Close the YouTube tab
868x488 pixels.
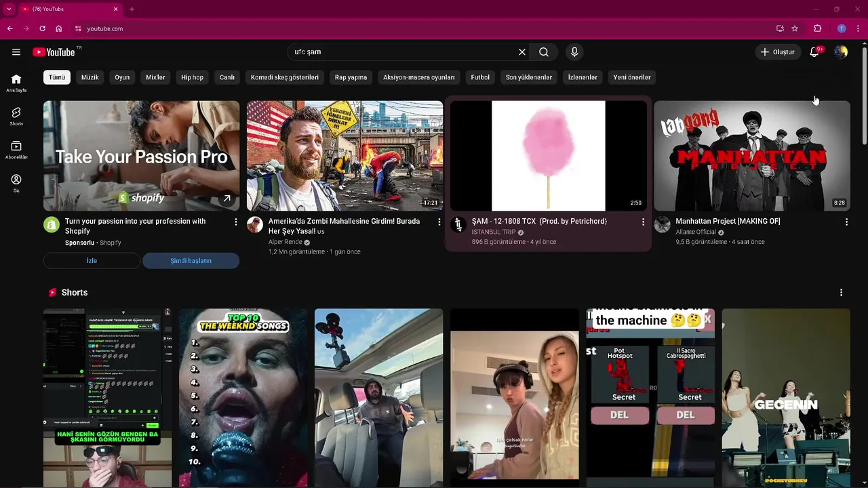(x=115, y=9)
